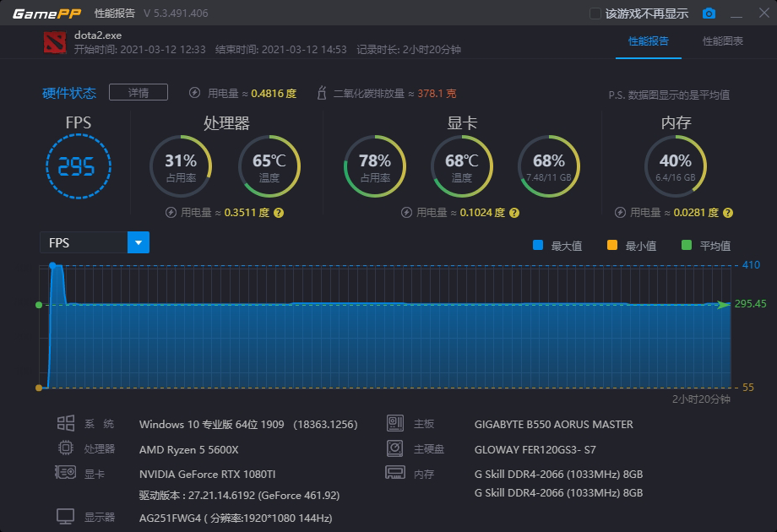Image resolution: width=777 pixels, height=532 pixels.
Task: Click the CO2 emissions bottle icon
Action: [321, 93]
